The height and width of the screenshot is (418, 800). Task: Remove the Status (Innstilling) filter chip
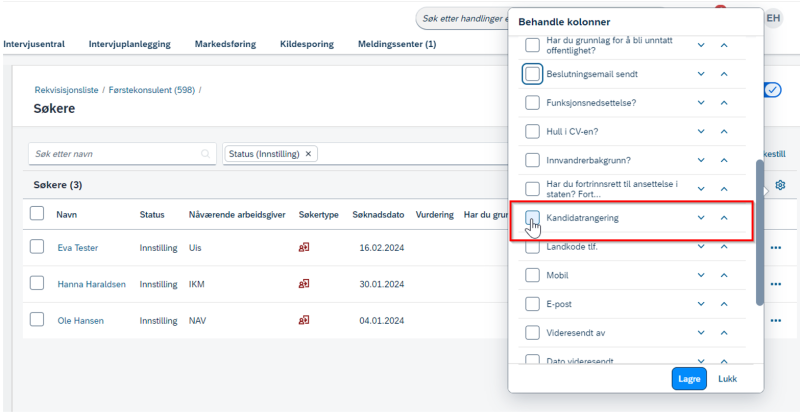(x=308, y=154)
